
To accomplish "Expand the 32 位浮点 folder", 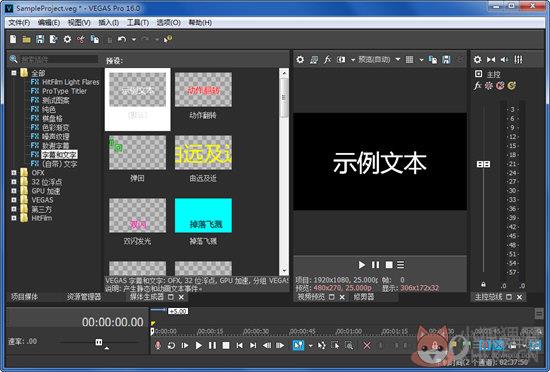I will click(14, 182).
